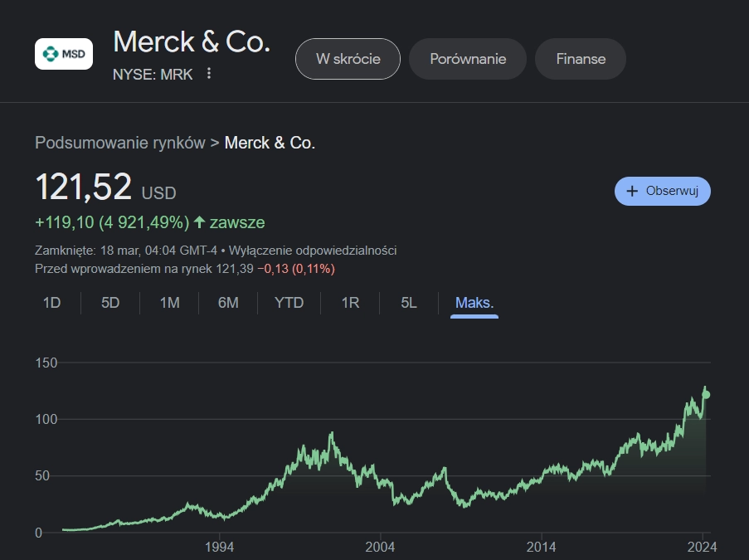This screenshot has width=749, height=560.
Task: Click the NYSE: MRK ticker text
Action: [153, 74]
